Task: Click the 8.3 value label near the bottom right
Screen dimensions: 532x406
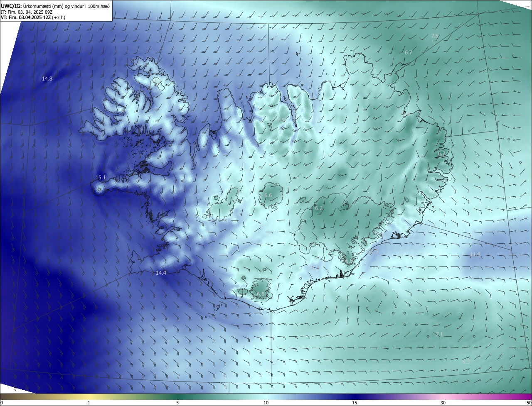Action: tap(466, 362)
